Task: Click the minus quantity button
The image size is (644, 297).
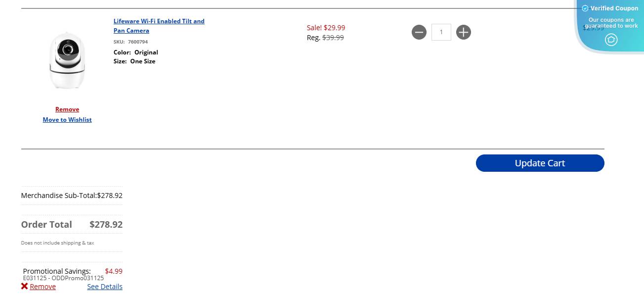Action: [419, 33]
